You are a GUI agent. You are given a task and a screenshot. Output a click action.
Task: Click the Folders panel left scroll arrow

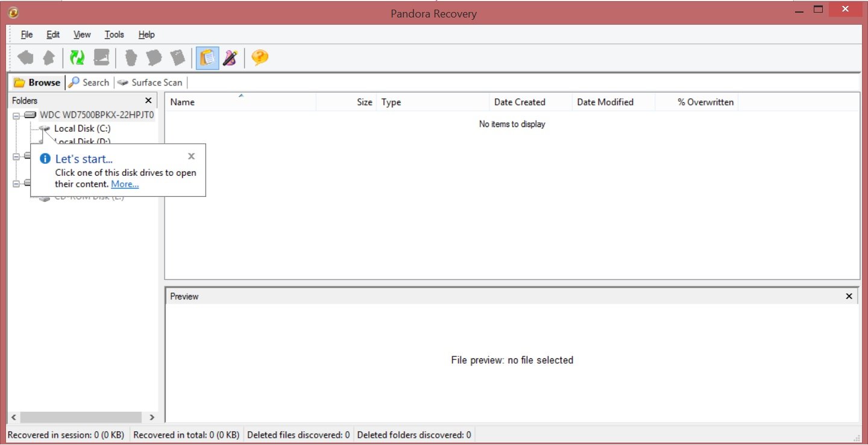tap(14, 417)
